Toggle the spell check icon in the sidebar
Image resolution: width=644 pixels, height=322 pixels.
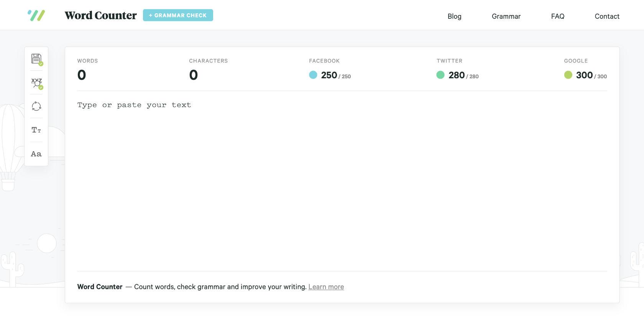[36, 83]
